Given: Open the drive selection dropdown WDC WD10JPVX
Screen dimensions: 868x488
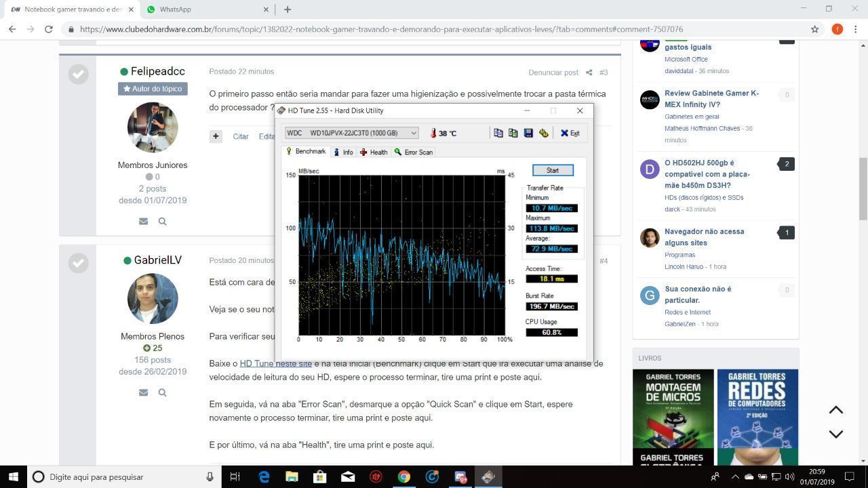Looking at the screenshot, I should tap(351, 133).
